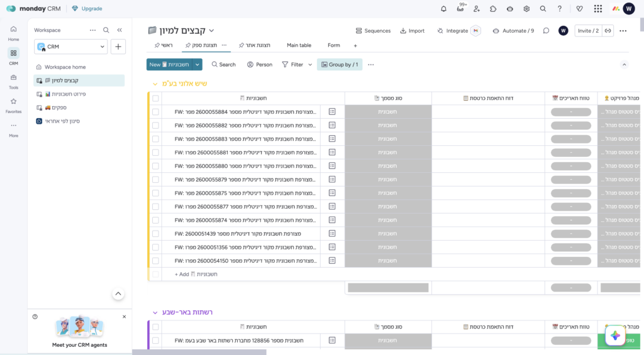The width and height of the screenshot is (644, 355).
Task: Click the טווח תאריכים pill of row 2600055882
Action: pyautogui.click(x=571, y=125)
